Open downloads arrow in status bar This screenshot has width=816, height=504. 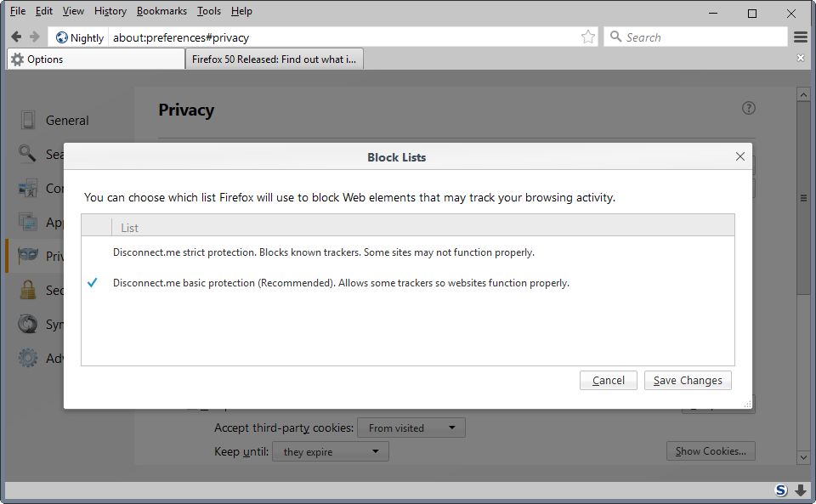(801, 490)
